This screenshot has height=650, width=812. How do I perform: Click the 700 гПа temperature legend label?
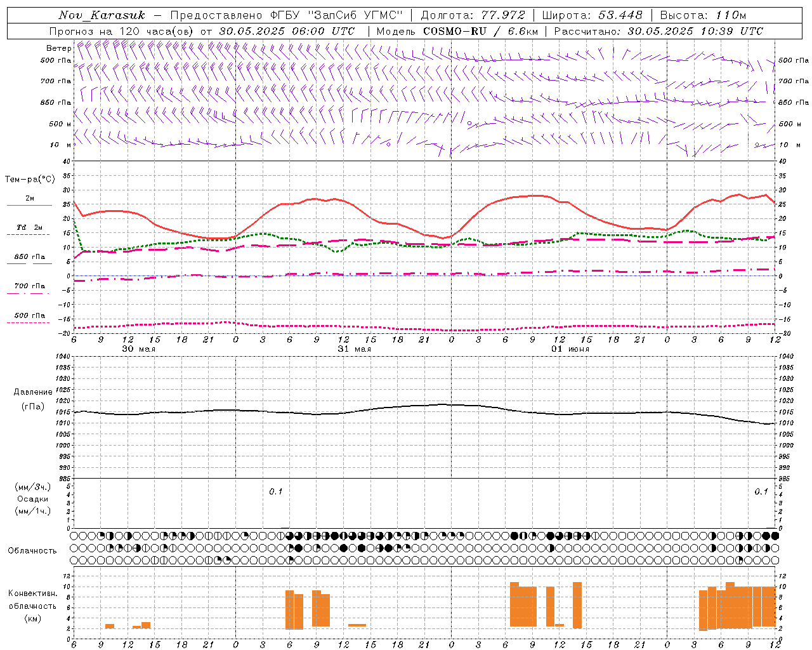30,286
